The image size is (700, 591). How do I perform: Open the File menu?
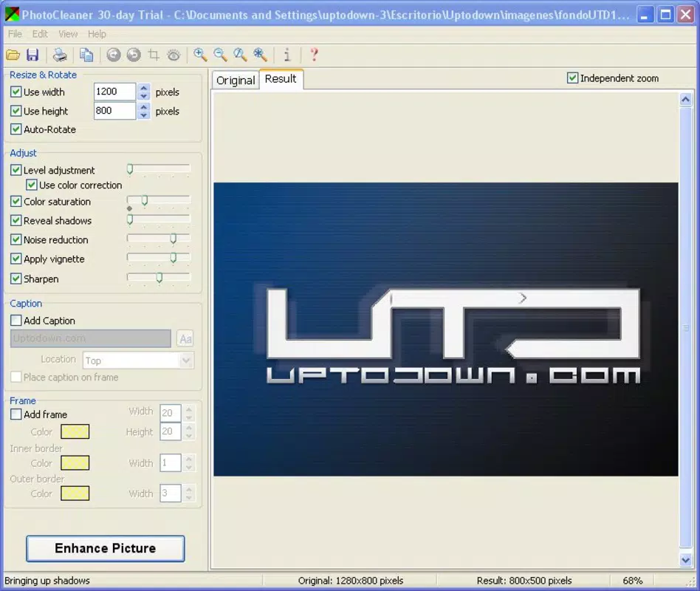click(x=15, y=34)
